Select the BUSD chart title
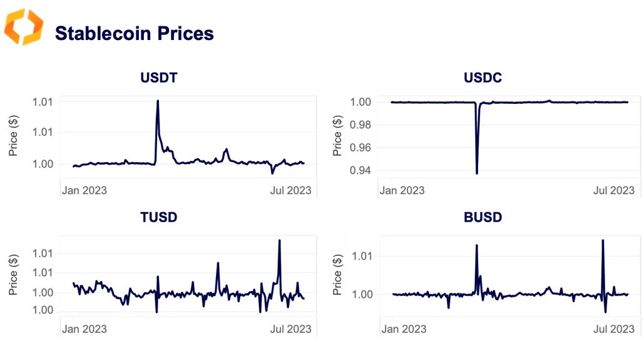The height and width of the screenshot is (343, 644). [x=483, y=217]
